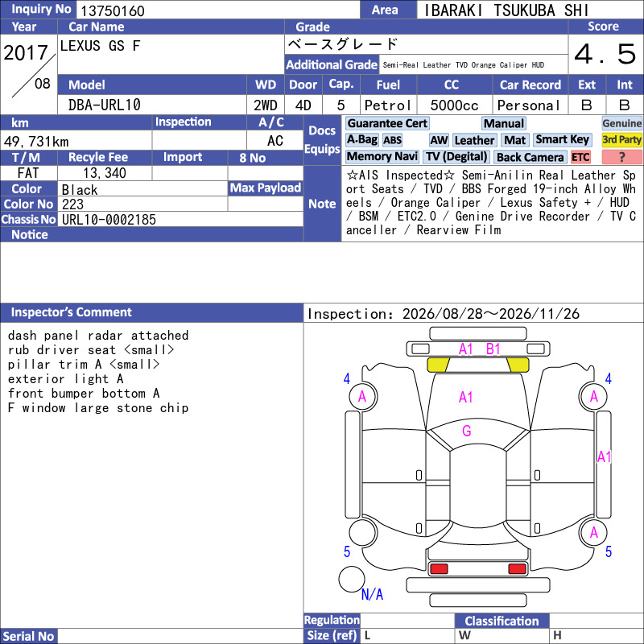
Task: Click the chassis number URL10-0002185
Action: pyautogui.click(x=109, y=220)
